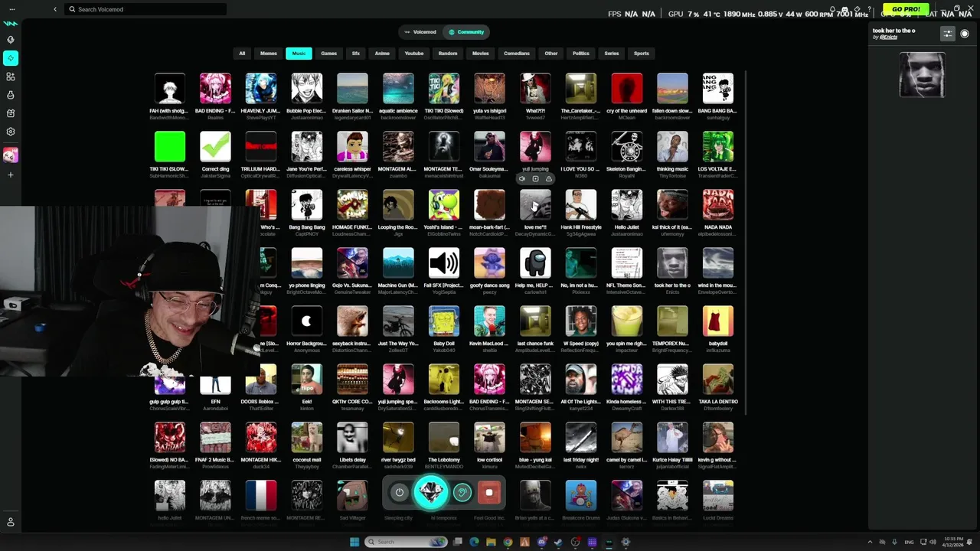The height and width of the screenshot is (551, 980).
Task: Open Windows Start menu
Action: (x=354, y=542)
